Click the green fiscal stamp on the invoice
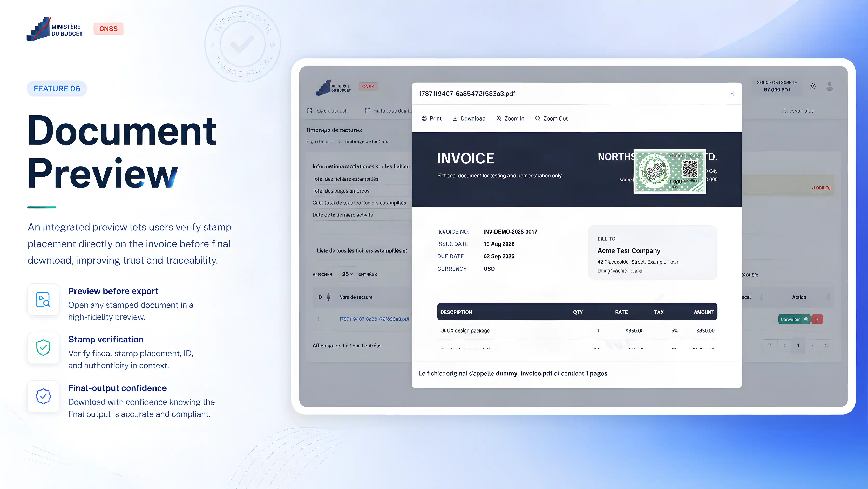 pyautogui.click(x=669, y=171)
